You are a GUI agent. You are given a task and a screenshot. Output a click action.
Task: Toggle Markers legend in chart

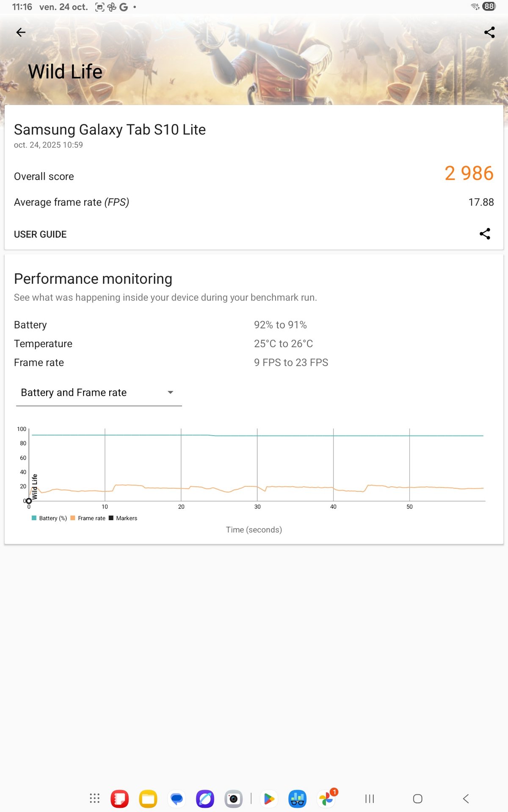click(x=123, y=518)
